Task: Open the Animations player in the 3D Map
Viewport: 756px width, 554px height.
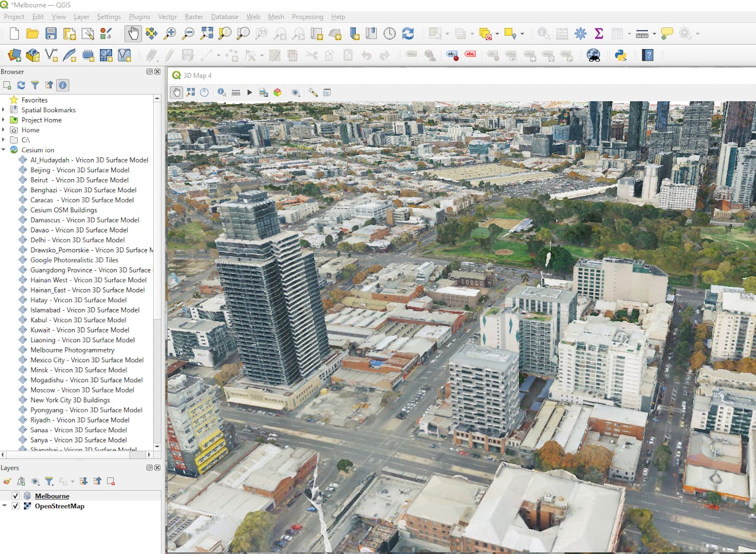Action: (x=250, y=92)
